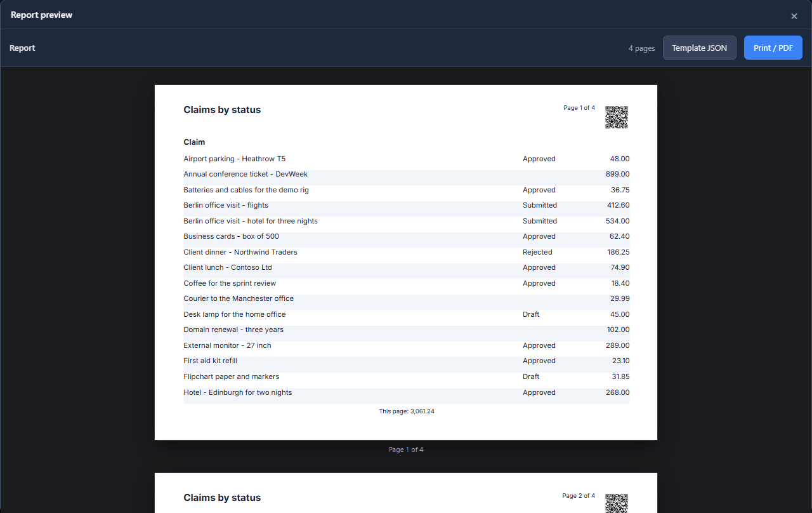Viewport: 812px width, 513px height.
Task: Close the Report preview dialog
Action: (x=794, y=16)
